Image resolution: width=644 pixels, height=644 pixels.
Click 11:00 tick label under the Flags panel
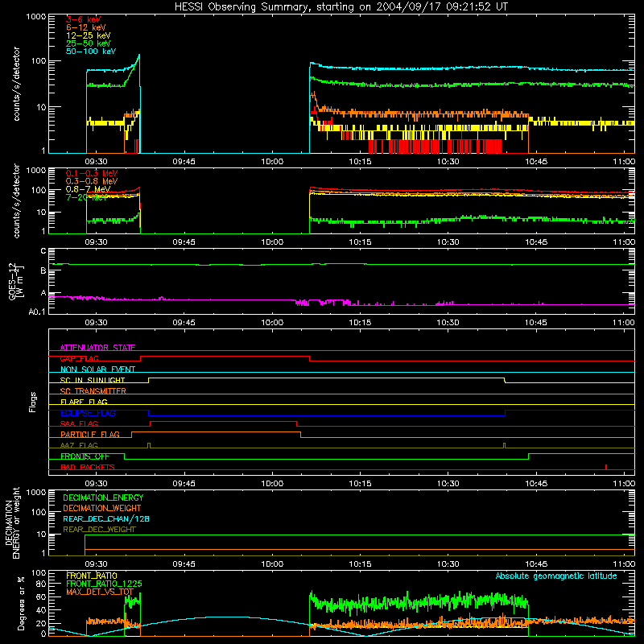tap(623, 484)
